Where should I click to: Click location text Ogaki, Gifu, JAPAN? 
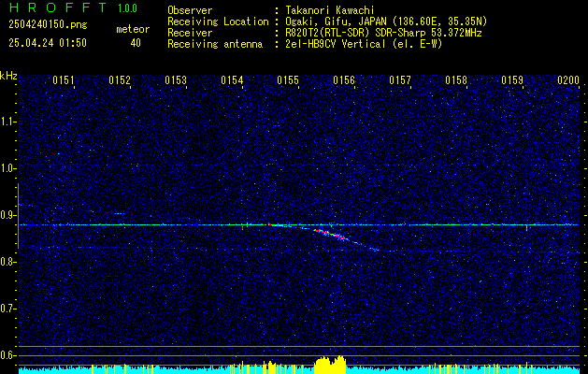(x=338, y=22)
